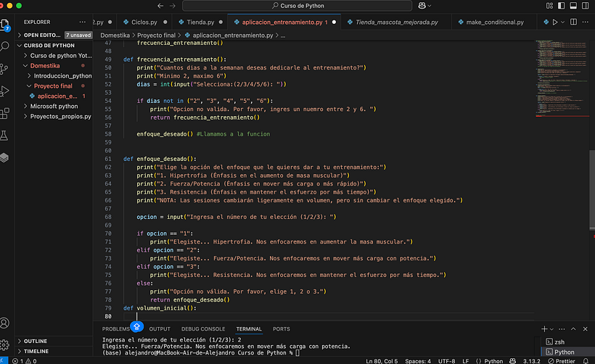Image resolution: width=595 pixels, height=364 pixels.
Task: Collapse the CURSO DE PYTHON section
Action: pos(54,45)
